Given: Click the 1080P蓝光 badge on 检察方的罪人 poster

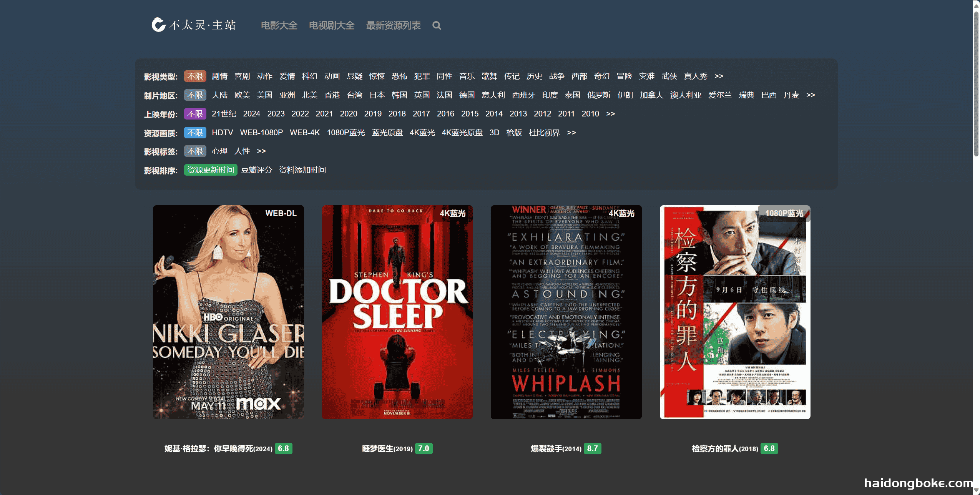Looking at the screenshot, I should (x=784, y=213).
